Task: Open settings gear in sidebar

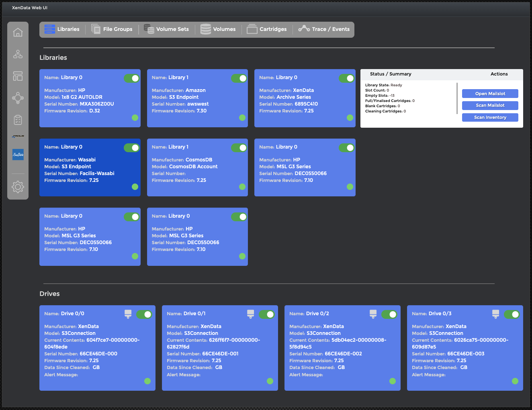Action: [x=18, y=187]
